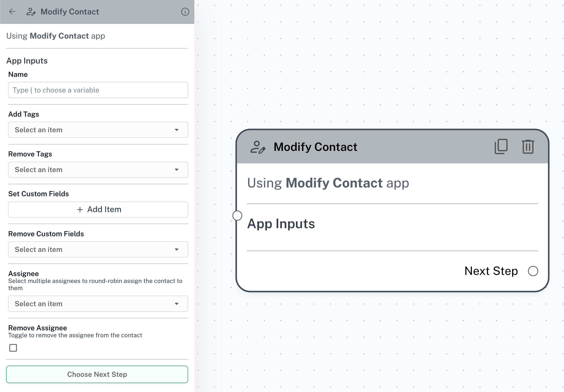Screen dimensions: 564x392
Task: Click the contact-edit icon on the node
Action: tap(258, 147)
